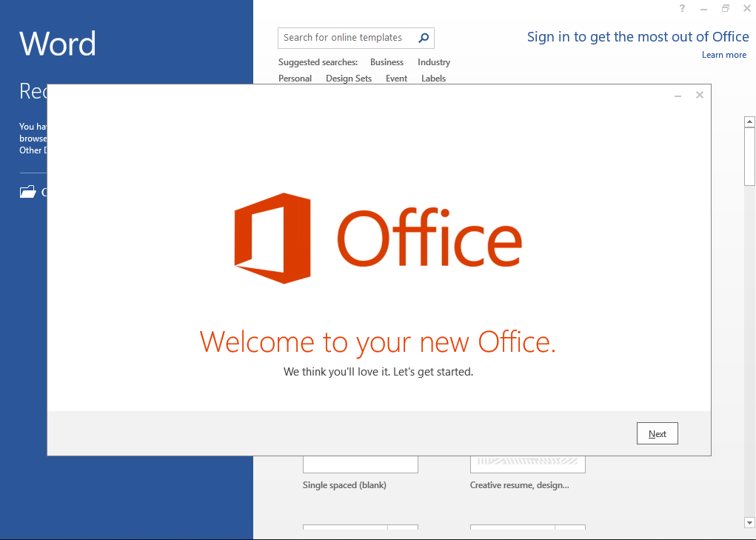
Task: Click the Word help question mark icon
Action: (x=682, y=8)
